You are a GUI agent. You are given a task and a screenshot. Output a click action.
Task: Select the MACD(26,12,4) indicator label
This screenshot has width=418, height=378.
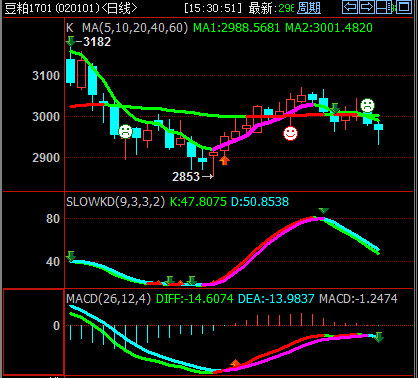108,299
